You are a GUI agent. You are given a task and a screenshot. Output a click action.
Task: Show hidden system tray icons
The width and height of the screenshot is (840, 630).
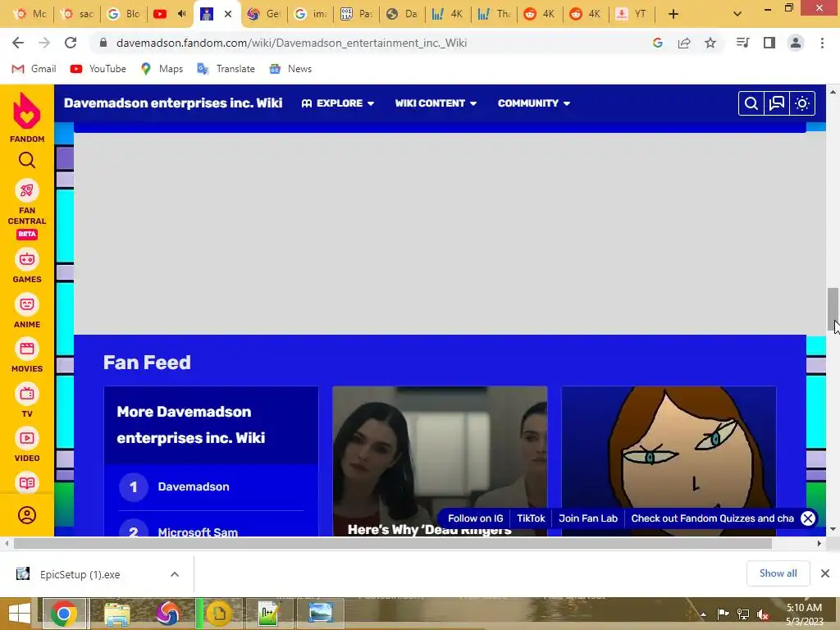[703, 614]
